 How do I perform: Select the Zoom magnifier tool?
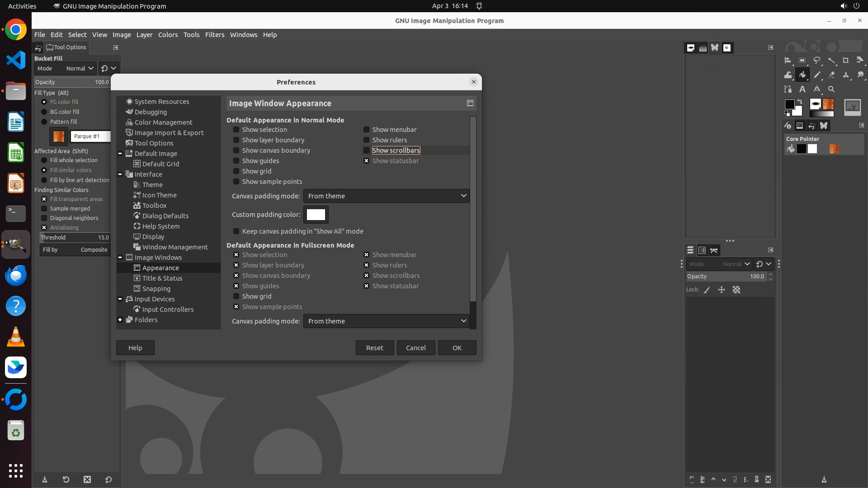click(831, 89)
